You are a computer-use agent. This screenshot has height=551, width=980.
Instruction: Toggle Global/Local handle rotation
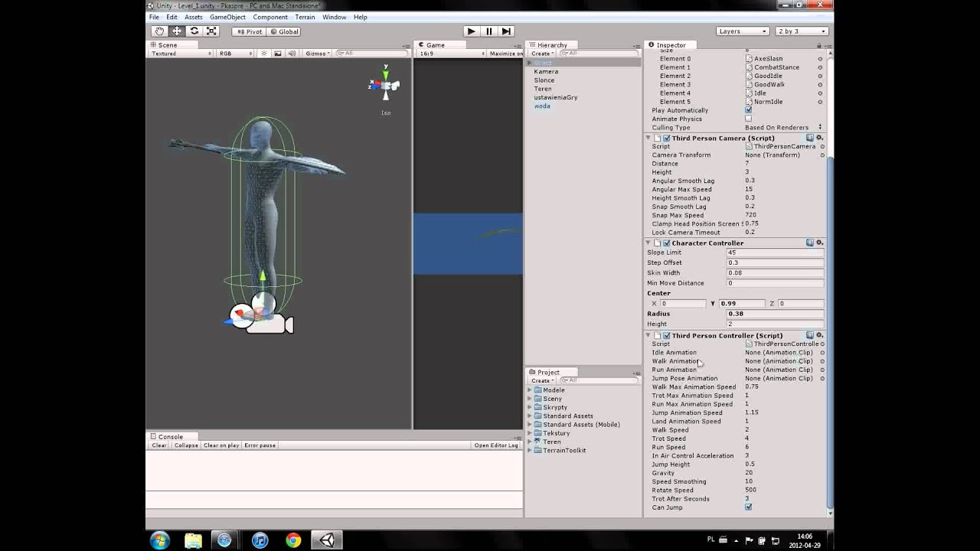click(284, 31)
